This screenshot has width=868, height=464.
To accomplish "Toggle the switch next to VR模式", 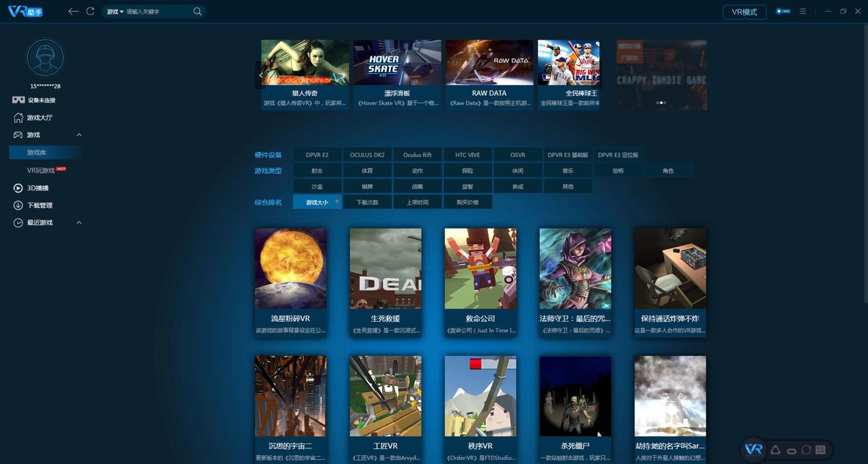I will tap(782, 12).
